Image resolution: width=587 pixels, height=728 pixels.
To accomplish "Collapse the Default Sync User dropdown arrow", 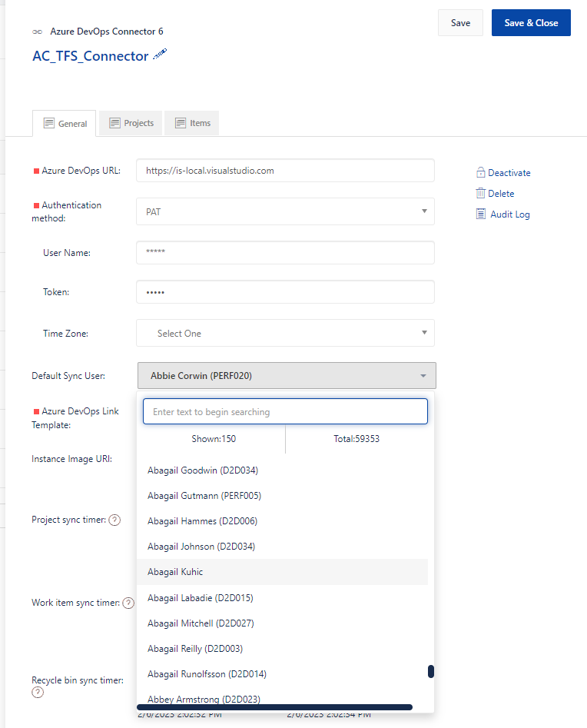I will [423, 376].
